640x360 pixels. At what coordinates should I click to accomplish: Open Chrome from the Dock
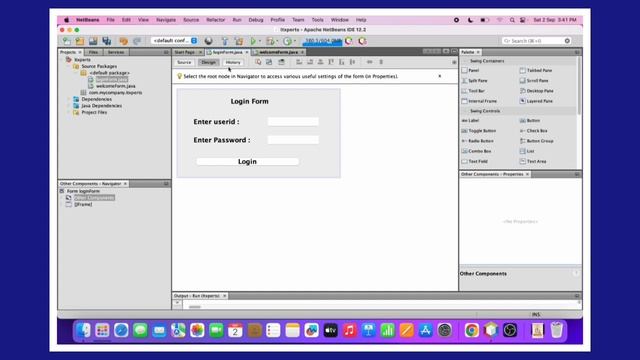(471, 330)
